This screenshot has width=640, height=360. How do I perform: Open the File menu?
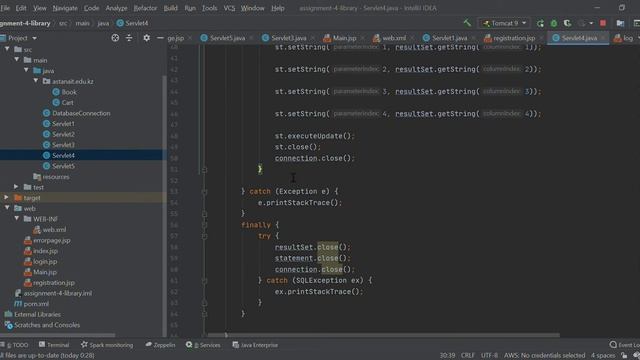pos(5,8)
